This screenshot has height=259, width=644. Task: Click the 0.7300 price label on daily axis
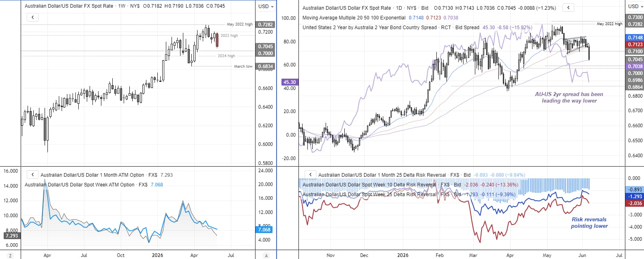(635, 17)
